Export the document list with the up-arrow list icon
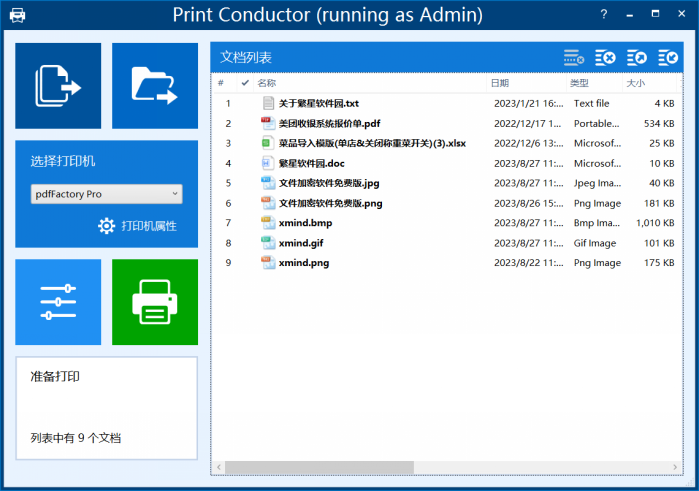 637,58
